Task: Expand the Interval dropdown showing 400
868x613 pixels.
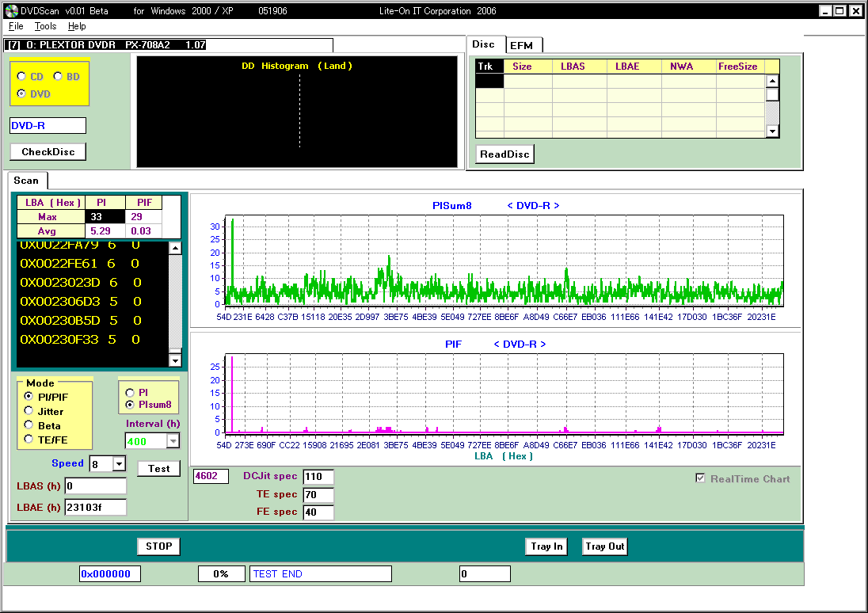Action: [173, 441]
